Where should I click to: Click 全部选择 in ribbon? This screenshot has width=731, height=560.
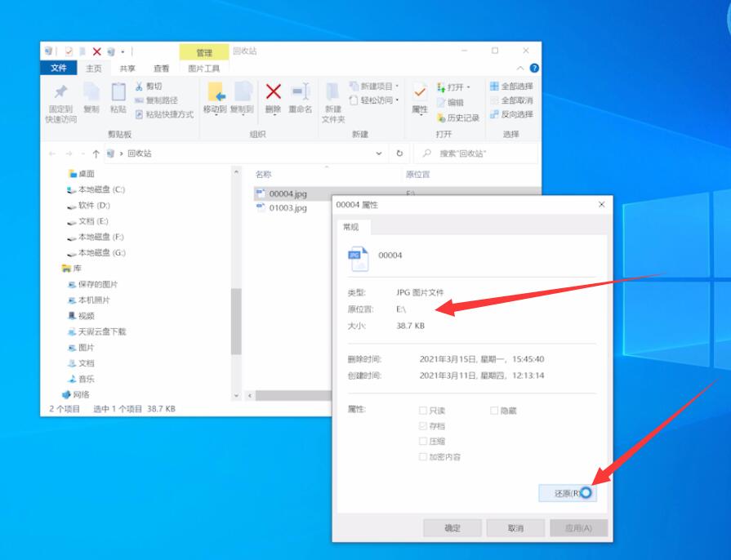click(511, 87)
